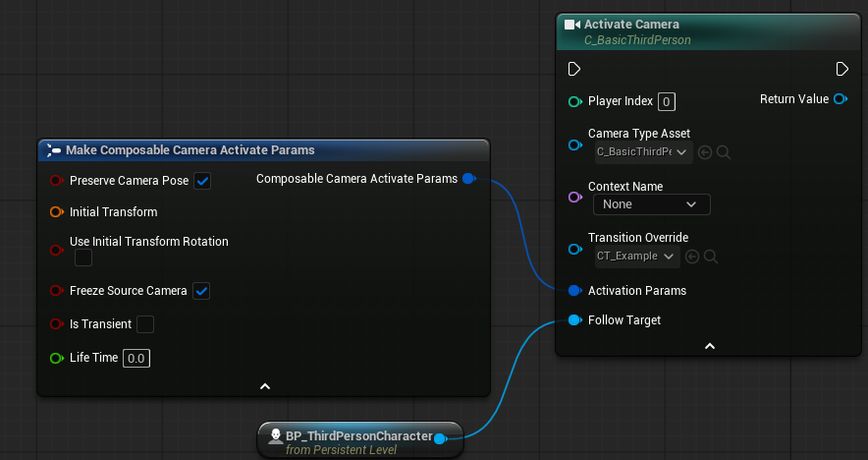Image resolution: width=868 pixels, height=460 pixels.
Task: Click the input execution pin on Activate Camera
Action: [574, 69]
